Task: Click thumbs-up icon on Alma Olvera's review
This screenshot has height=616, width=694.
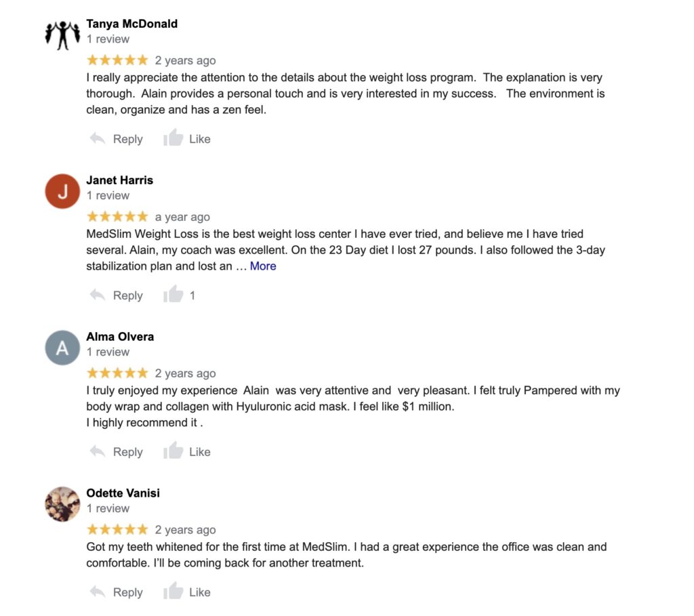Action: 173,451
